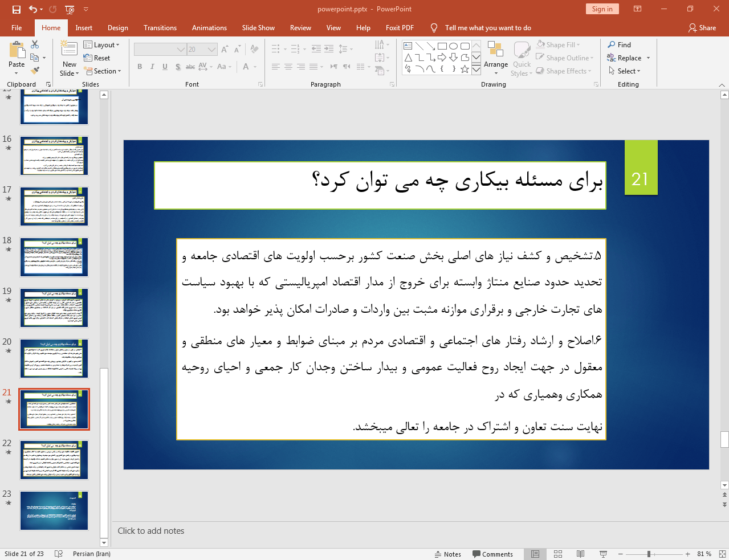
Task: Undo the last action
Action: click(x=32, y=9)
